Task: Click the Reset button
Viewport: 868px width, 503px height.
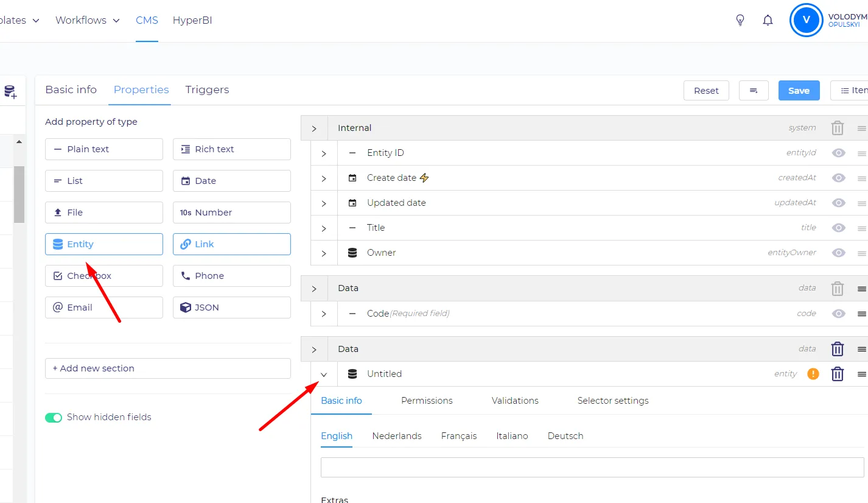Action: [706, 90]
